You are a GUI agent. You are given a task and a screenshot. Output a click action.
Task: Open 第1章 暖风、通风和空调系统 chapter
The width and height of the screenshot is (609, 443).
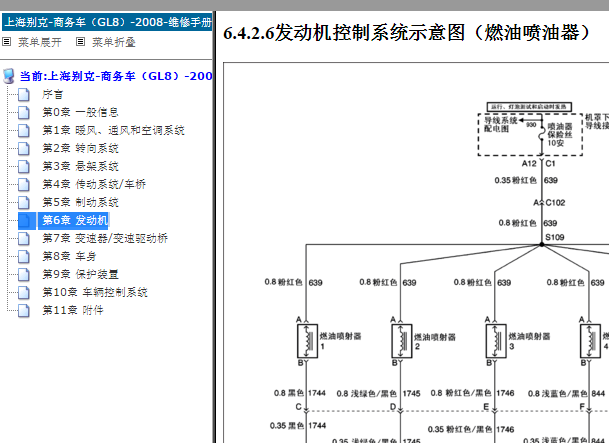[113, 130]
